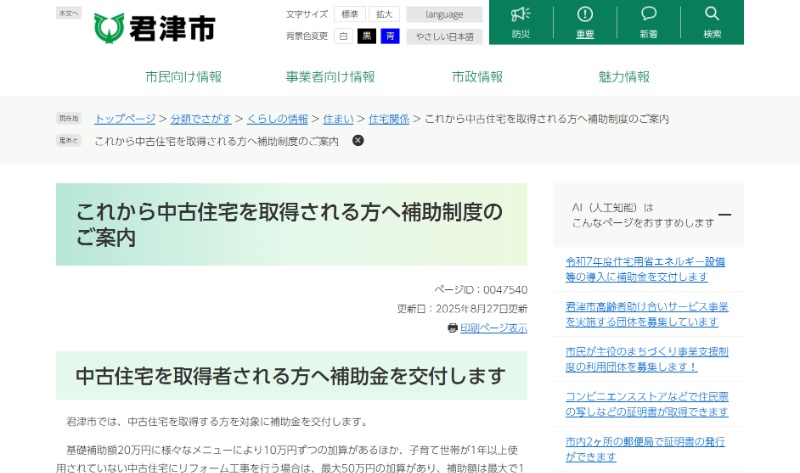Go to トップページ breadcrumb link
800x473 pixels.
(125, 119)
